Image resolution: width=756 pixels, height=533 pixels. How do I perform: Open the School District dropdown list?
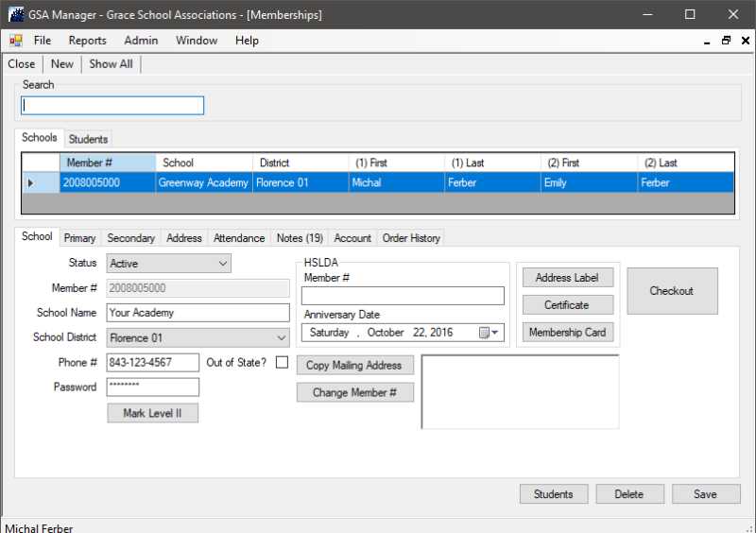point(281,337)
